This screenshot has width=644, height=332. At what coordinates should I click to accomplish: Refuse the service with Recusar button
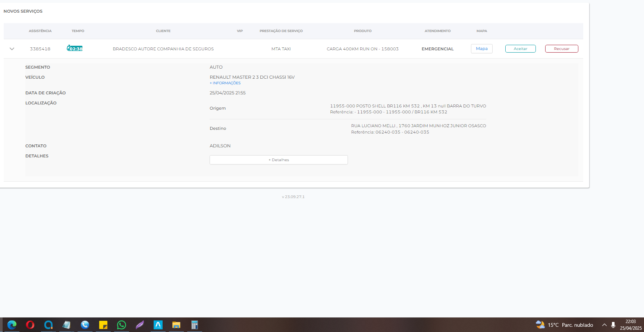561,49
